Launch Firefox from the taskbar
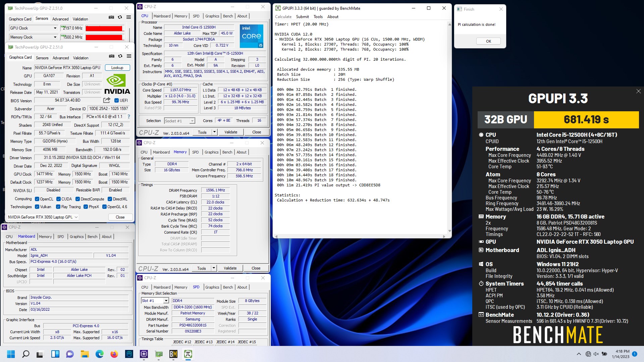644x362 pixels. 114,354
